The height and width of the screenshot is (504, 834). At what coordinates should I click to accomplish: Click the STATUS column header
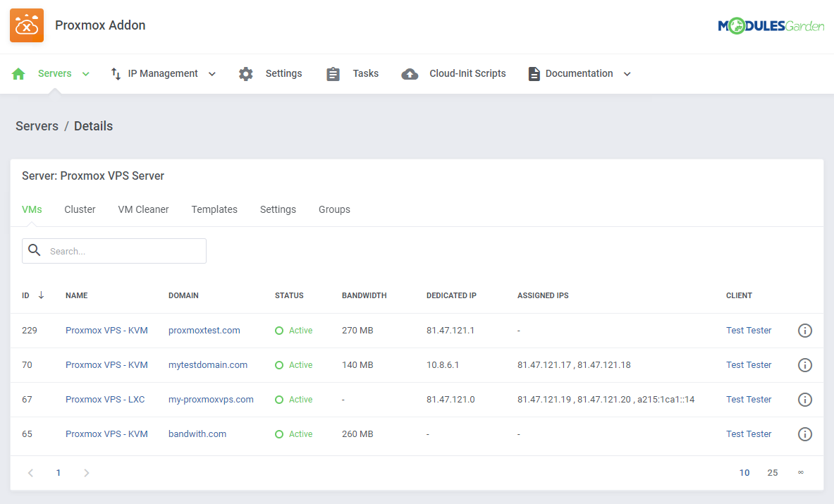pos(289,295)
